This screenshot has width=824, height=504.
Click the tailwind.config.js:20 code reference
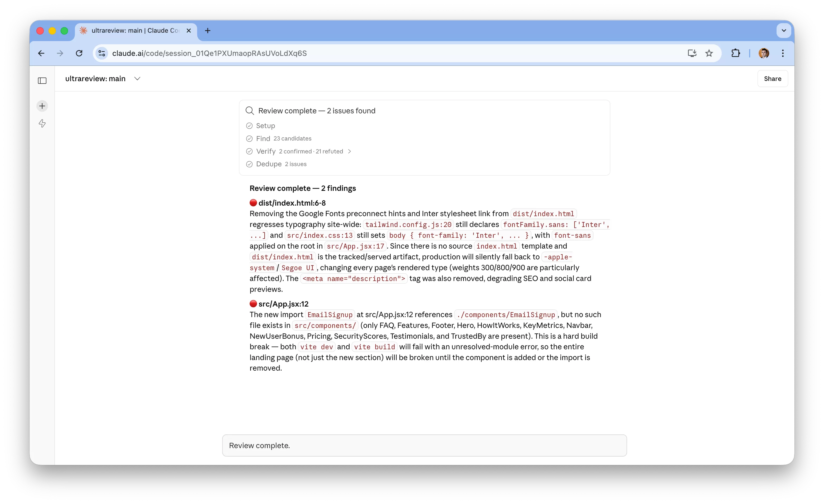408,224
